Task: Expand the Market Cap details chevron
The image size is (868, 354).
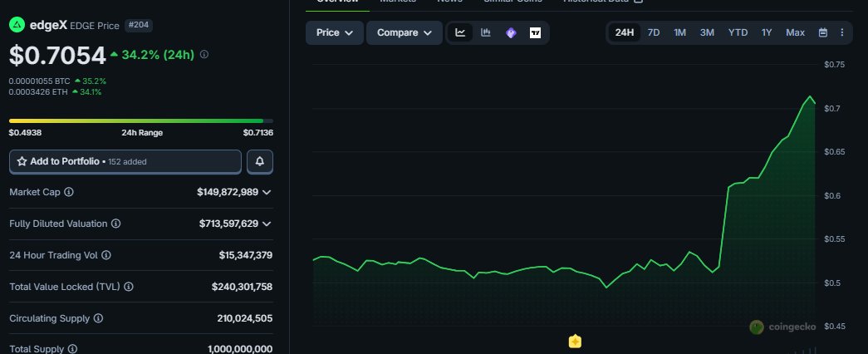Action: pyautogui.click(x=267, y=192)
